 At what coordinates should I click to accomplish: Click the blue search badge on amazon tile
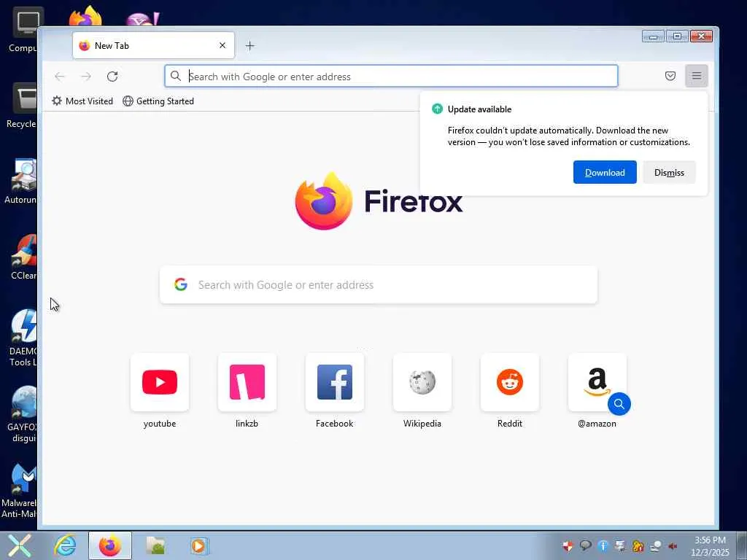619,404
